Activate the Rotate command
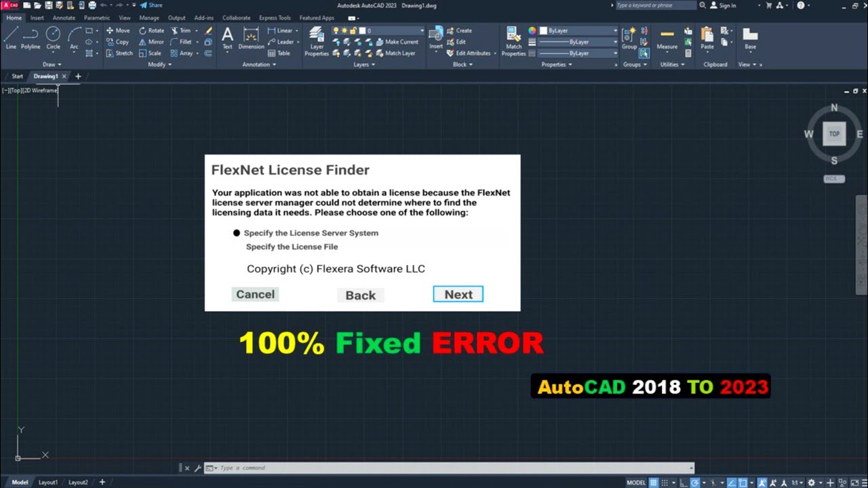 tap(151, 30)
